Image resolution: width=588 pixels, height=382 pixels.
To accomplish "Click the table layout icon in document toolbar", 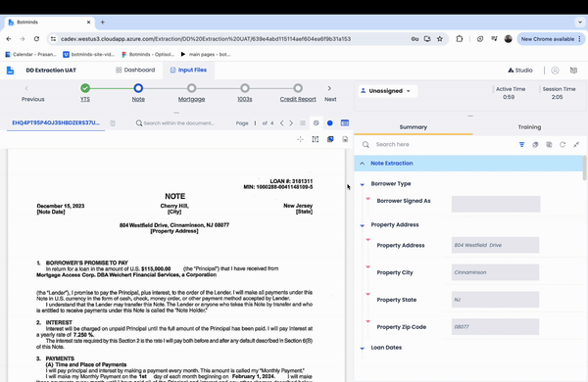I will (345, 123).
